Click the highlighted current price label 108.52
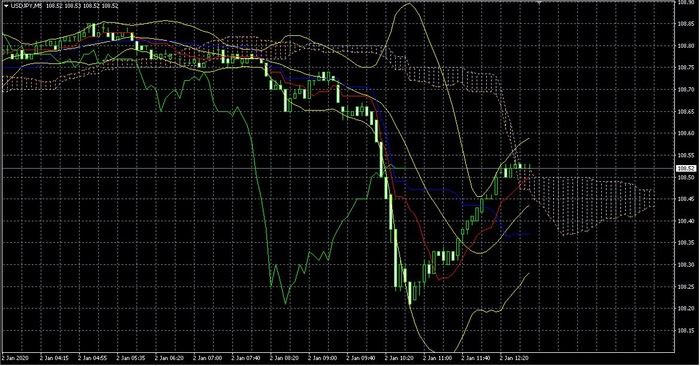700x366 pixels. (685, 168)
